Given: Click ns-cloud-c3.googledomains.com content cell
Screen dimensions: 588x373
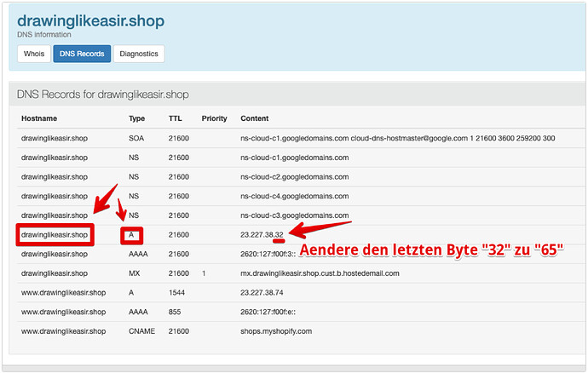Looking at the screenshot, I should point(295,215).
